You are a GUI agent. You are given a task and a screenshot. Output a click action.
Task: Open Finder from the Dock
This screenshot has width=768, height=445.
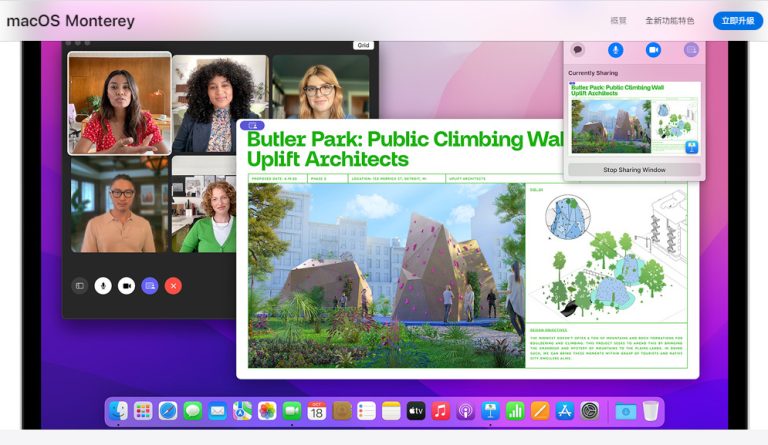tap(119, 410)
